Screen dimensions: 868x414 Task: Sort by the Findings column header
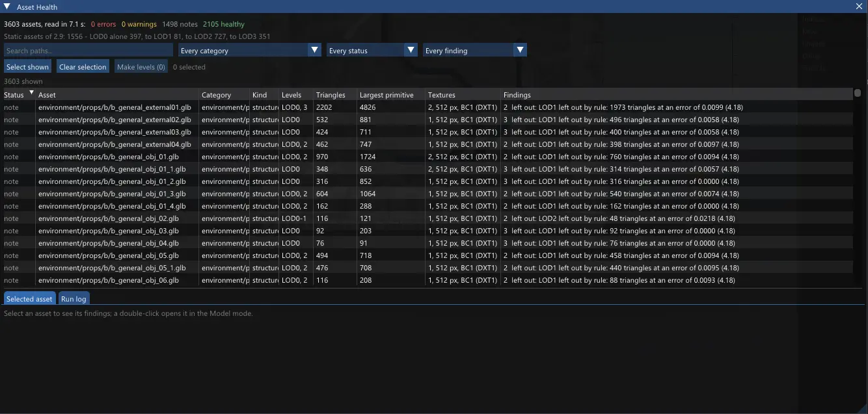[x=677, y=95]
